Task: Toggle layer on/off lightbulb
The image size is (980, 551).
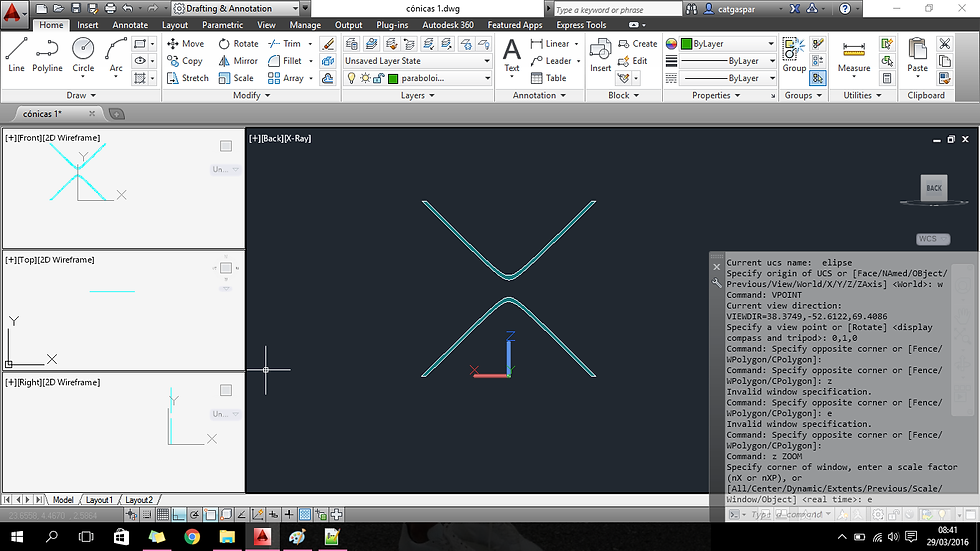Action: point(351,78)
